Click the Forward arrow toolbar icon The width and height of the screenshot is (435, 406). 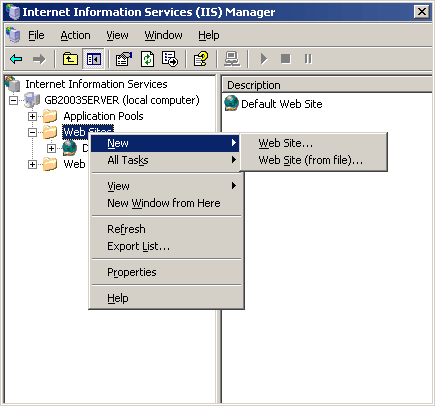39,59
